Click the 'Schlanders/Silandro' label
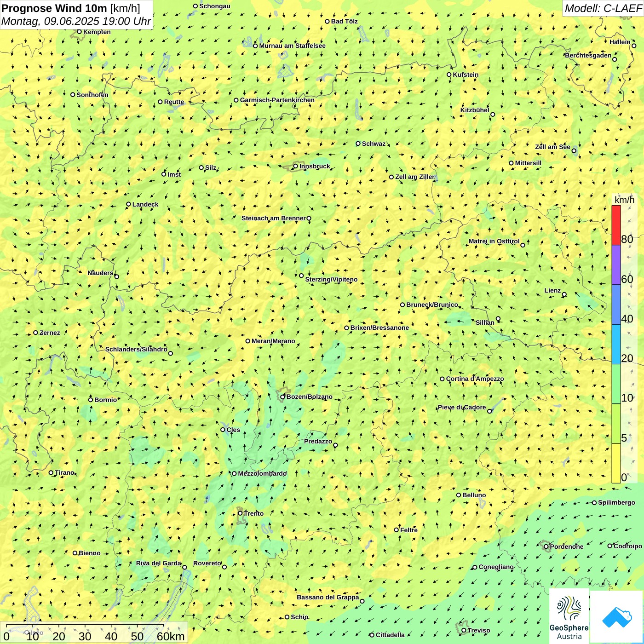The image size is (644, 644). coord(136,349)
